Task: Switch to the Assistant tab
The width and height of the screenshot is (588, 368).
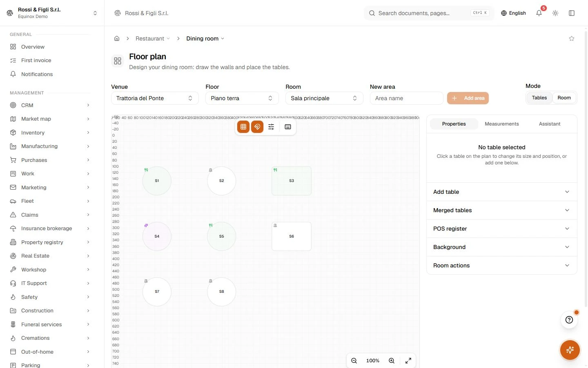Action: pos(550,124)
